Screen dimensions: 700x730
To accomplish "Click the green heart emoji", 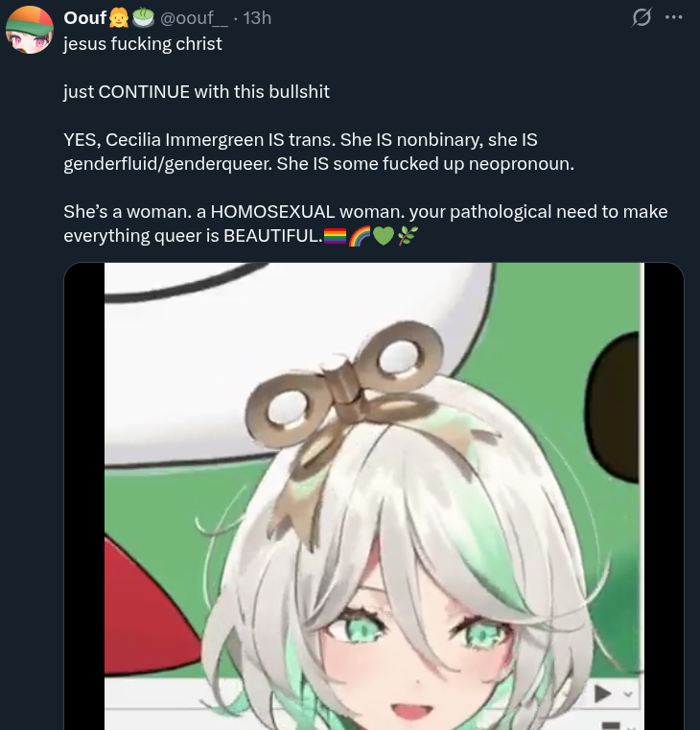I will 384,236.
